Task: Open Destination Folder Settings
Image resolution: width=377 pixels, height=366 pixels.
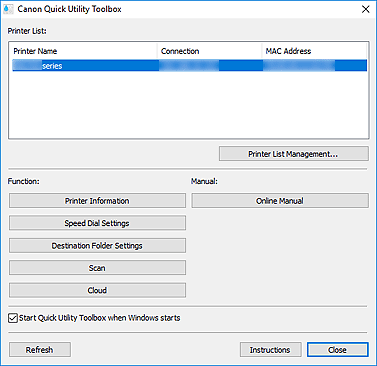Action: tap(97, 246)
